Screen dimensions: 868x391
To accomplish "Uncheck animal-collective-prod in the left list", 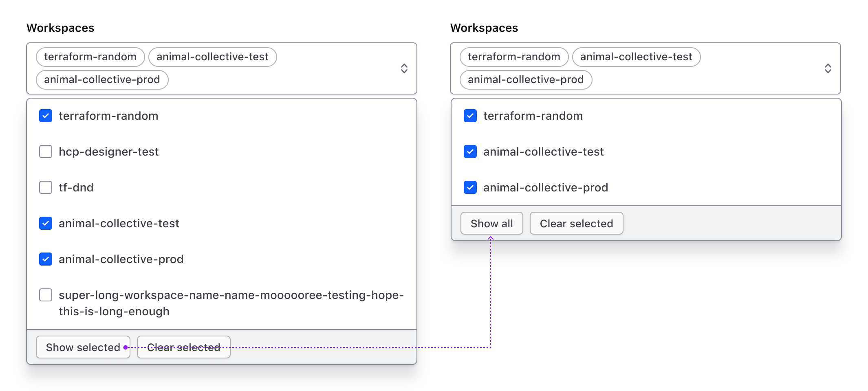I will (x=45, y=259).
